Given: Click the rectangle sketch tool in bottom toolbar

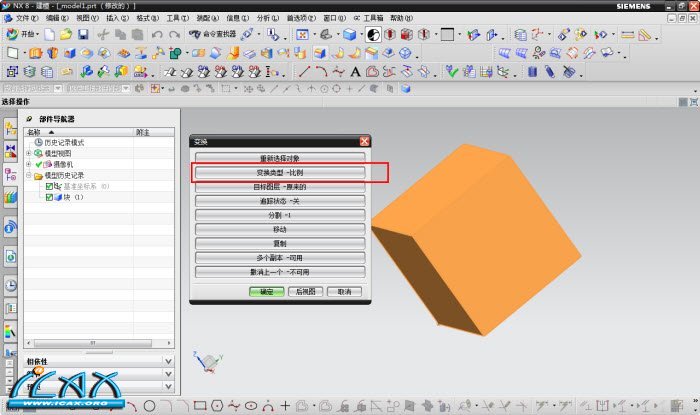Looking at the screenshot, I should click(200, 406).
